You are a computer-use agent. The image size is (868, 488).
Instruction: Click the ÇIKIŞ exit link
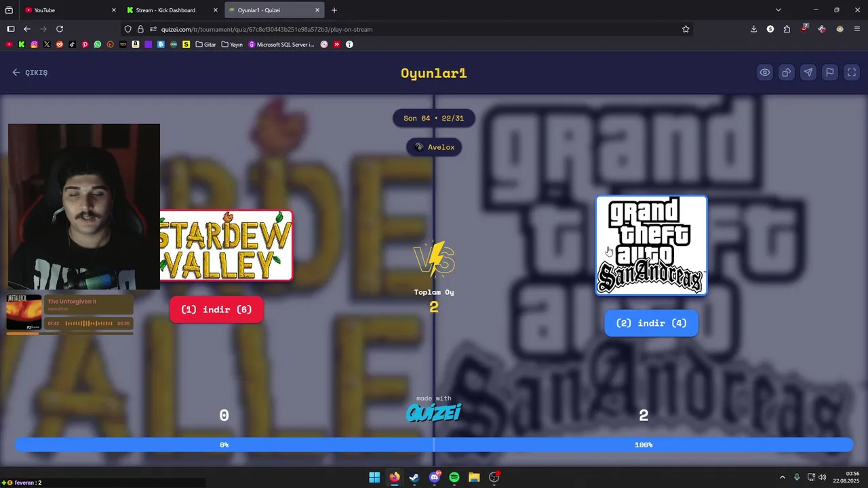(x=30, y=73)
